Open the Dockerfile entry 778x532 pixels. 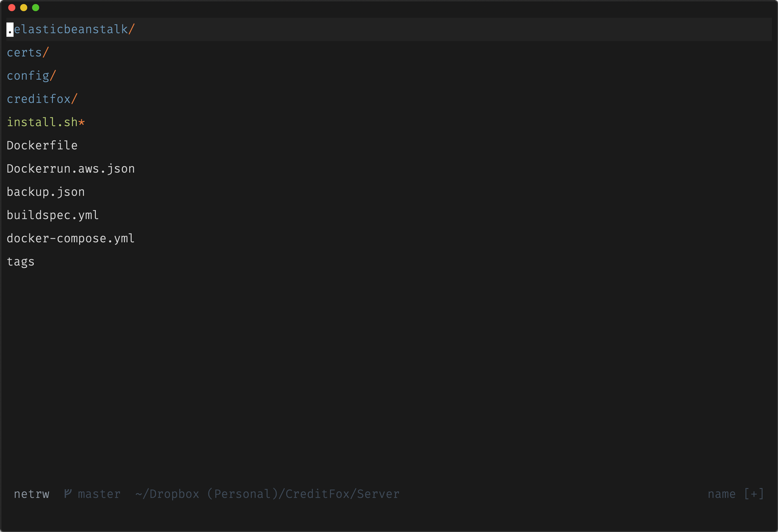42,146
